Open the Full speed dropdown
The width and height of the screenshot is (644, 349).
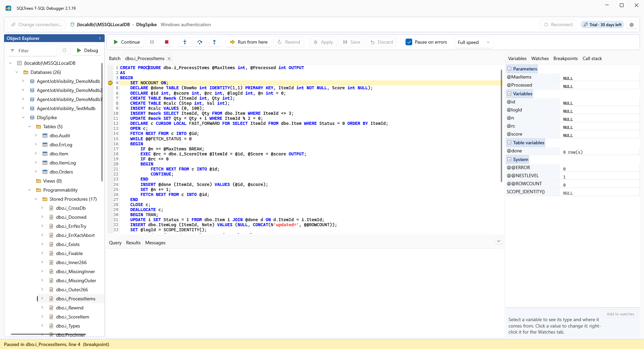pyautogui.click(x=474, y=42)
